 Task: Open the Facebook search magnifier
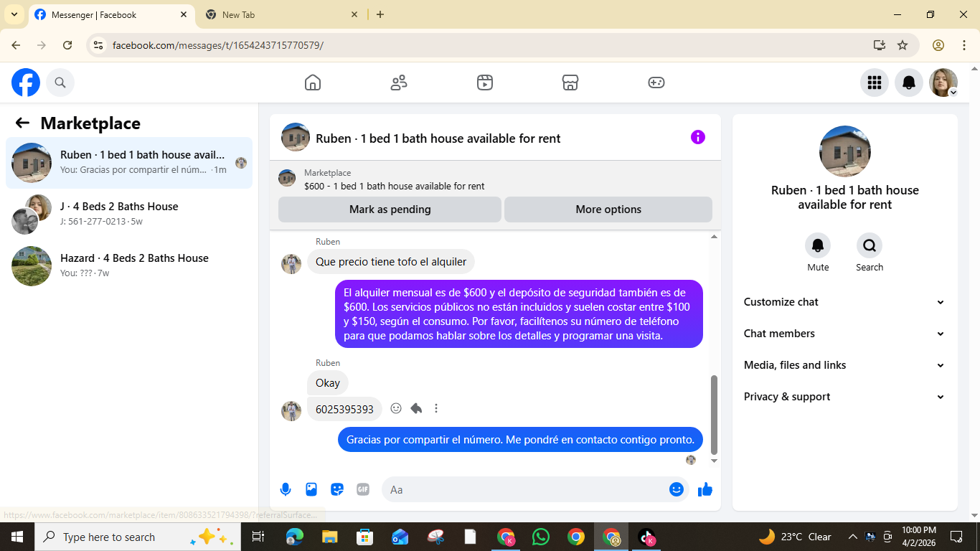[x=60, y=83]
